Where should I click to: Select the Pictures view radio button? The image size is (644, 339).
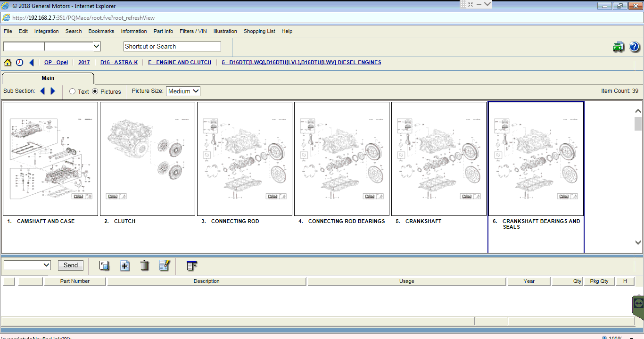[x=95, y=91]
